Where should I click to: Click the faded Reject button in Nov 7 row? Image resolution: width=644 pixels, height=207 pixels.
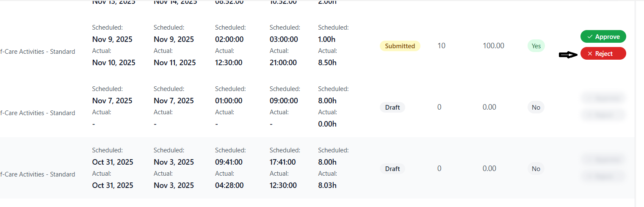(x=603, y=115)
